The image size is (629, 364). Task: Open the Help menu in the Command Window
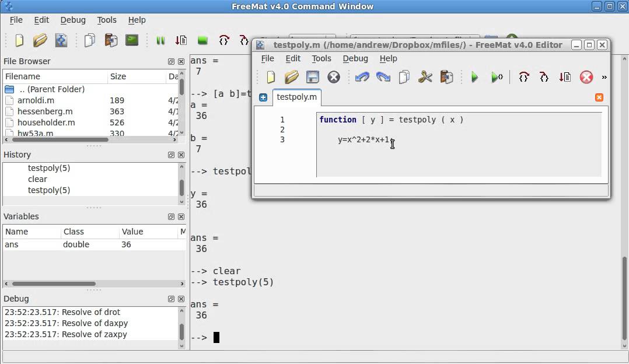[137, 20]
